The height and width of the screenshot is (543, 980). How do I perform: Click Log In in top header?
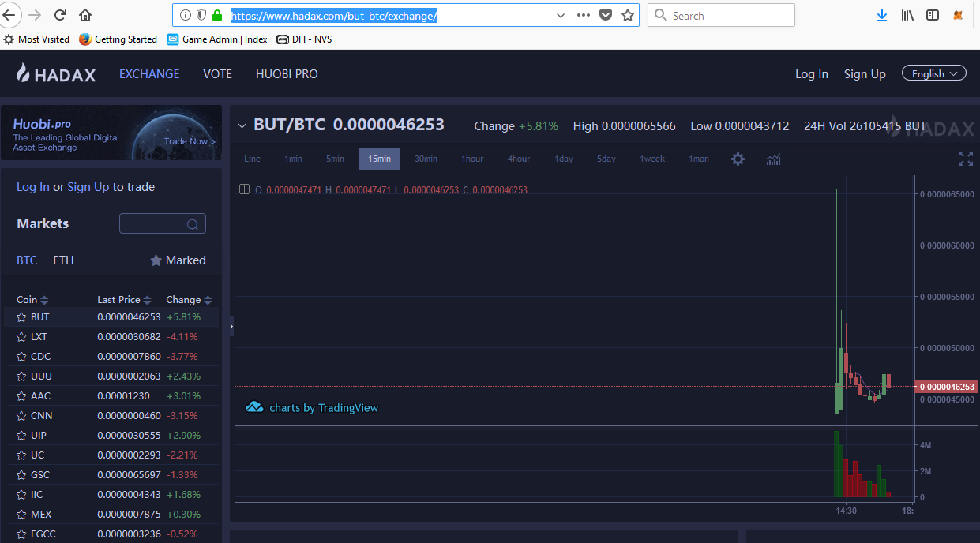[812, 74]
